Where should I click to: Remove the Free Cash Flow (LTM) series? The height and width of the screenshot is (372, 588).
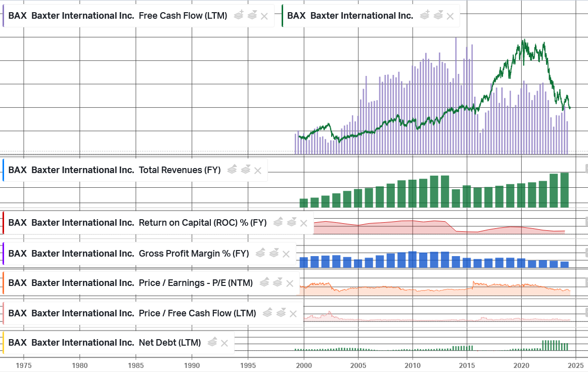[x=264, y=16]
